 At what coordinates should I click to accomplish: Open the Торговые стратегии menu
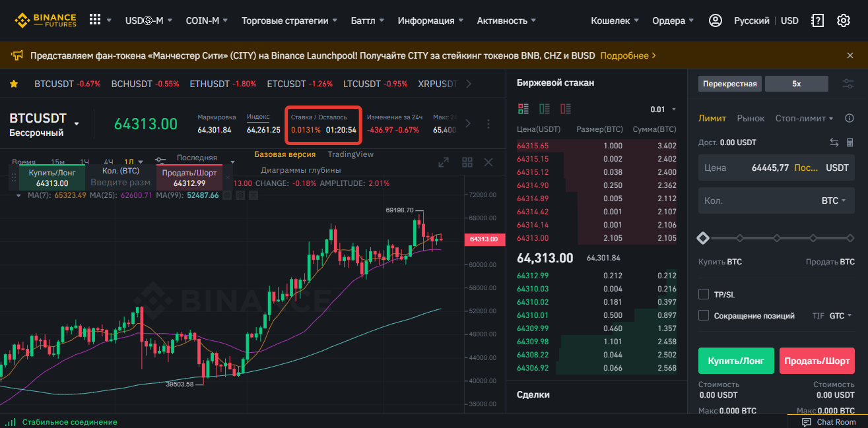click(290, 20)
